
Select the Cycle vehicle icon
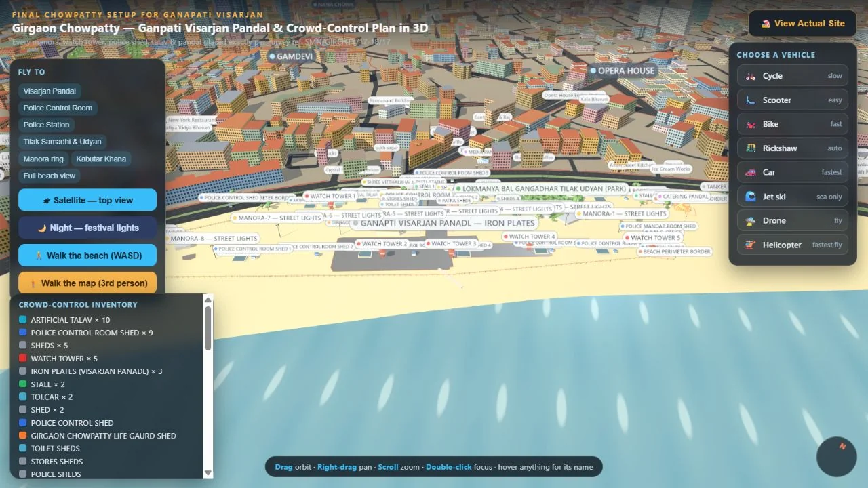(750, 76)
